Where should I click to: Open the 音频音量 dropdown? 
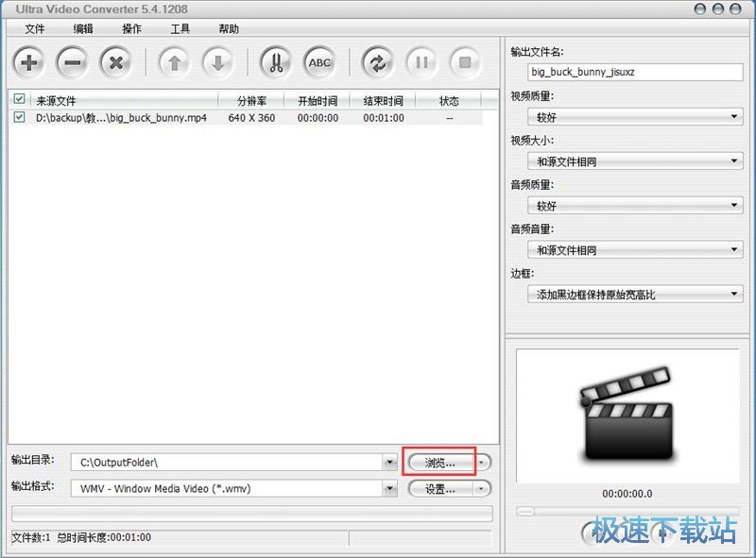coord(635,249)
